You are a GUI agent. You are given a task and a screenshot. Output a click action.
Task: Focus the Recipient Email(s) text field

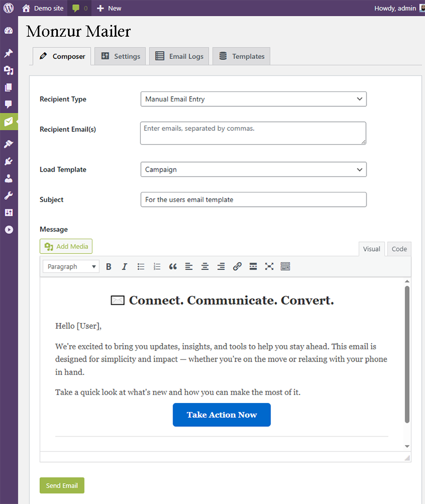[253, 133]
